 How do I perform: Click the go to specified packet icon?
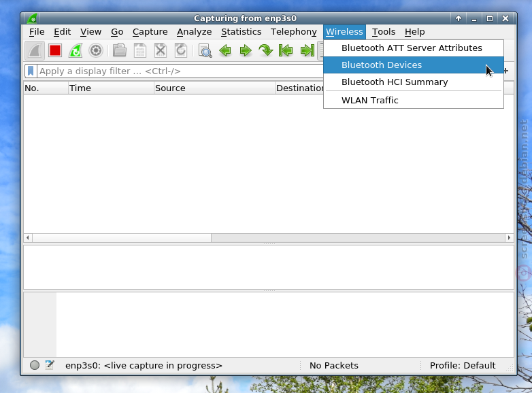[x=266, y=50]
